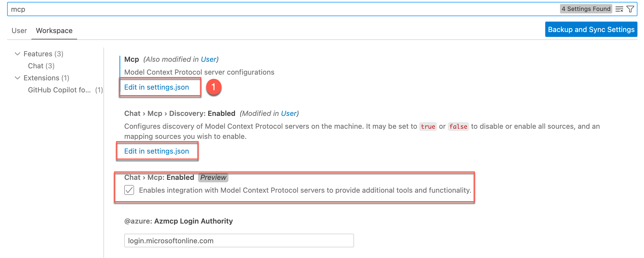Click the Azmcp Login Authority text field
The height and width of the screenshot is (258, 644).
pyautogui.click(x=239, y=241)
